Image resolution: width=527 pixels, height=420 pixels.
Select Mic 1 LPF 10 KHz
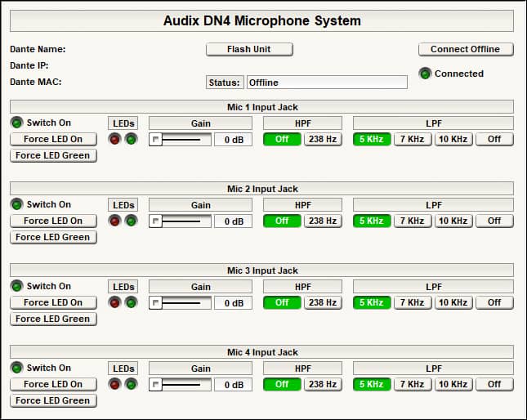(453, 139)
